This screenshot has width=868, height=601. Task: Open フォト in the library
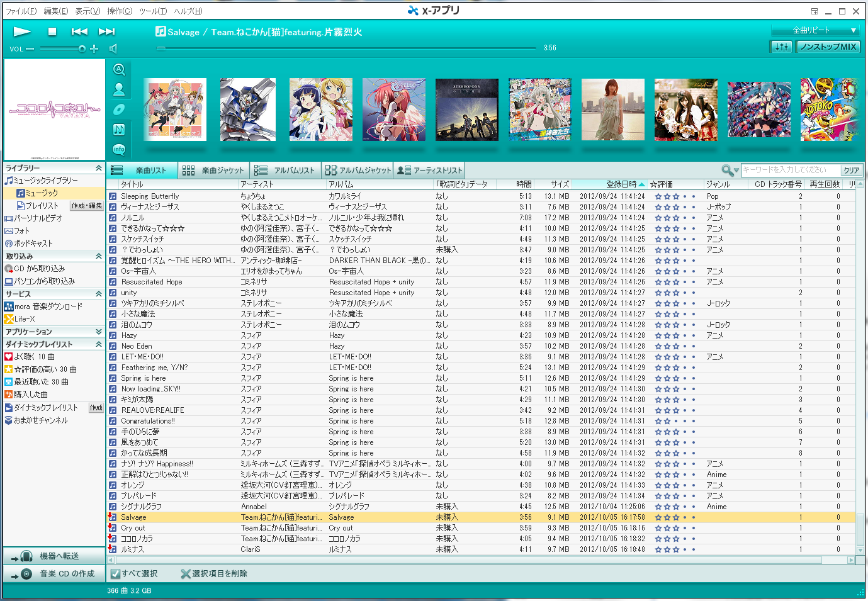(17, 231)
